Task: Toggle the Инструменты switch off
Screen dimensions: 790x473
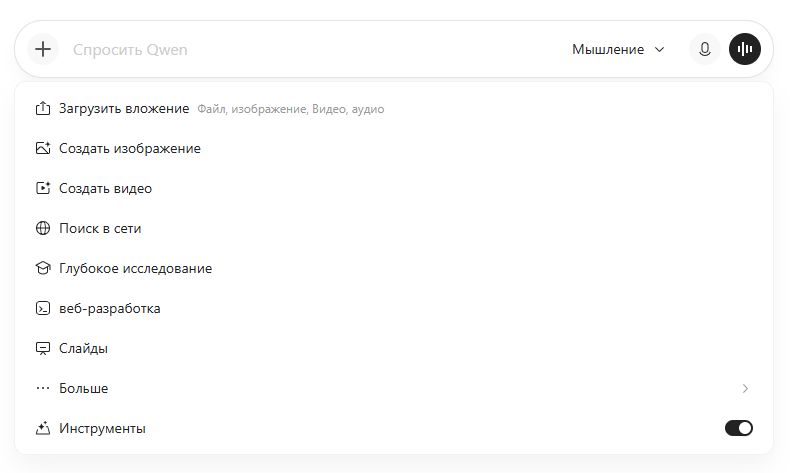Action: (x=739, y=428)
